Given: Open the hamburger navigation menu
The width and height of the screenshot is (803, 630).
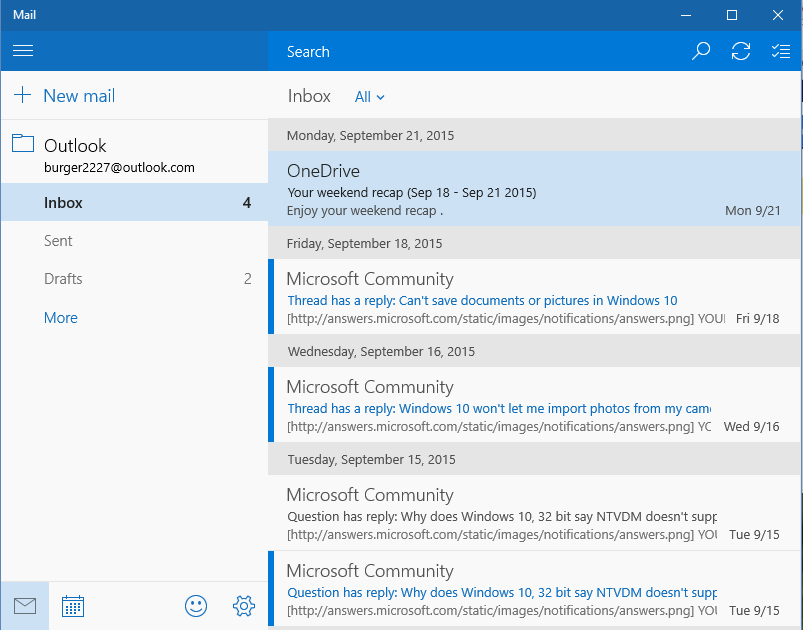Looking at the screenshot, I should (x=23, y=51).
